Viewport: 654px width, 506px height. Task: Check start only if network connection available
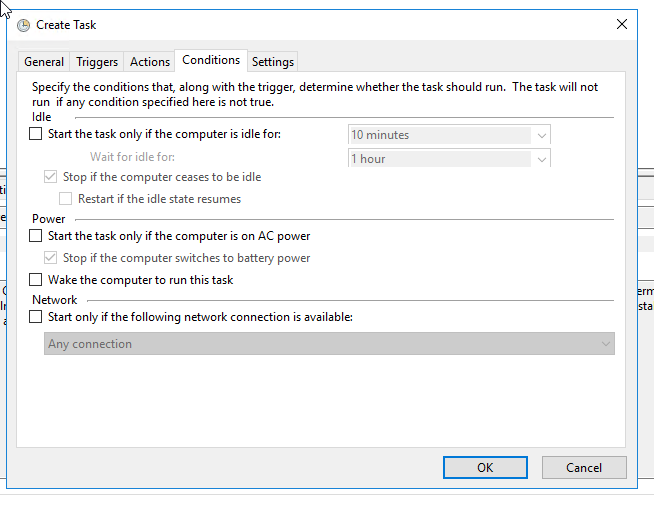[x=36, y=317]
